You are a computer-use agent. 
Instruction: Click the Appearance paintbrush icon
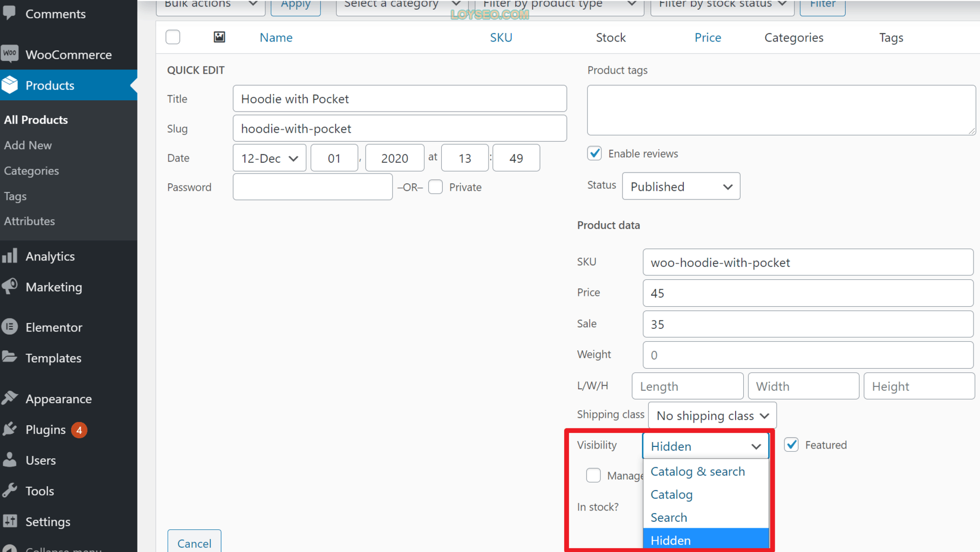(10, 398)
